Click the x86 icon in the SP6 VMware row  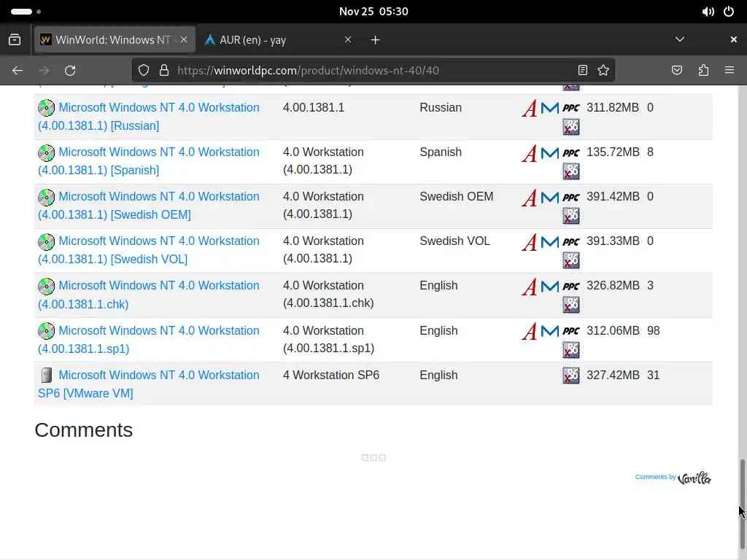coord(570,376)
